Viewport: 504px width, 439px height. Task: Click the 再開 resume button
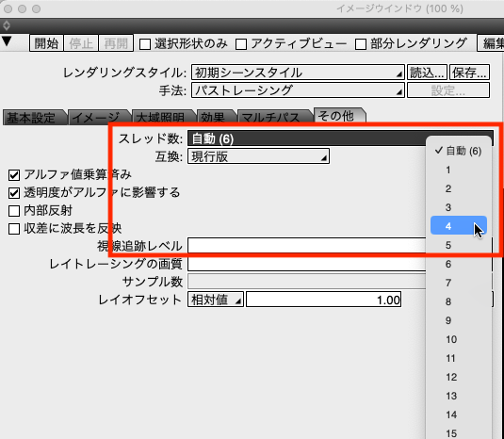tap(116, 43)
